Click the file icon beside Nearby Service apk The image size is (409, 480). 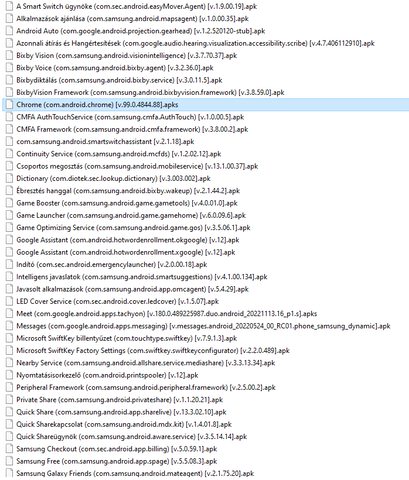click(10, 363)
